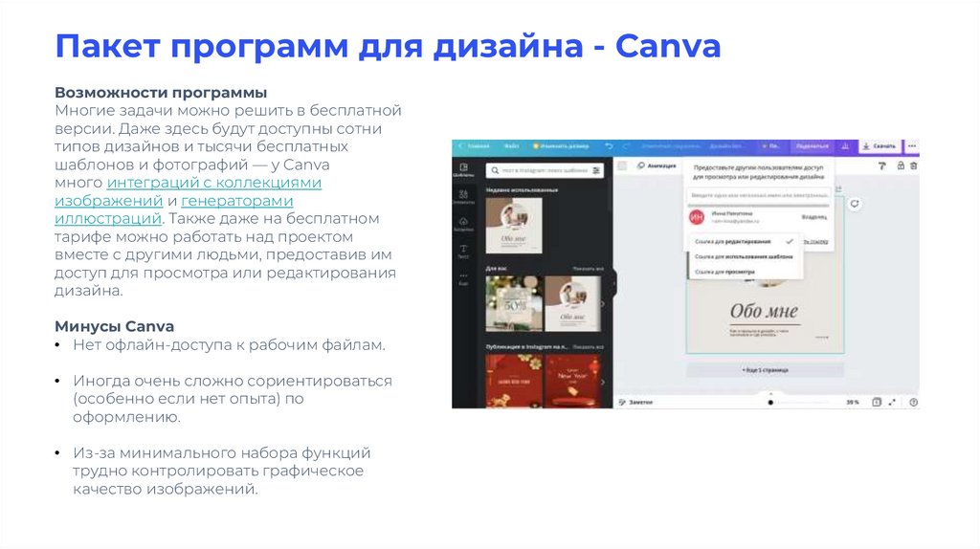Image resolution: width=980 pixels, height=549 pixels.
Task: Open the three-dots menu in top bar
Action: (x=912, y=146)
